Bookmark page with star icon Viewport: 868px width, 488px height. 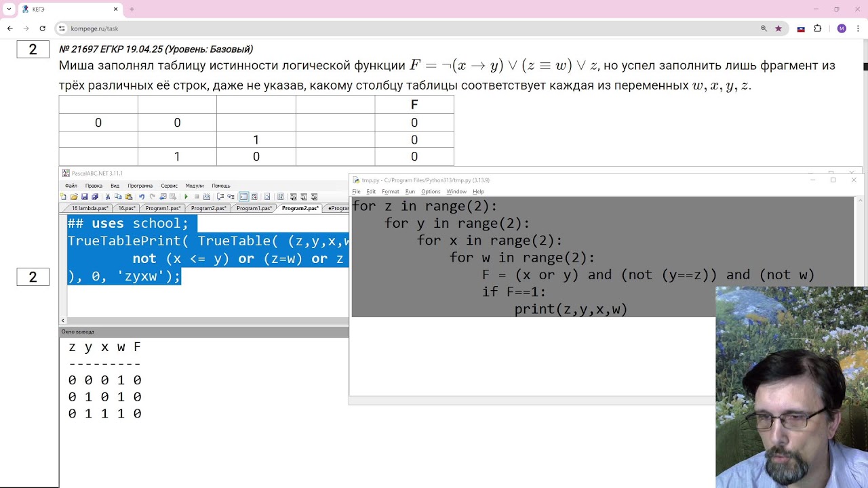click(x=778, y=28)
